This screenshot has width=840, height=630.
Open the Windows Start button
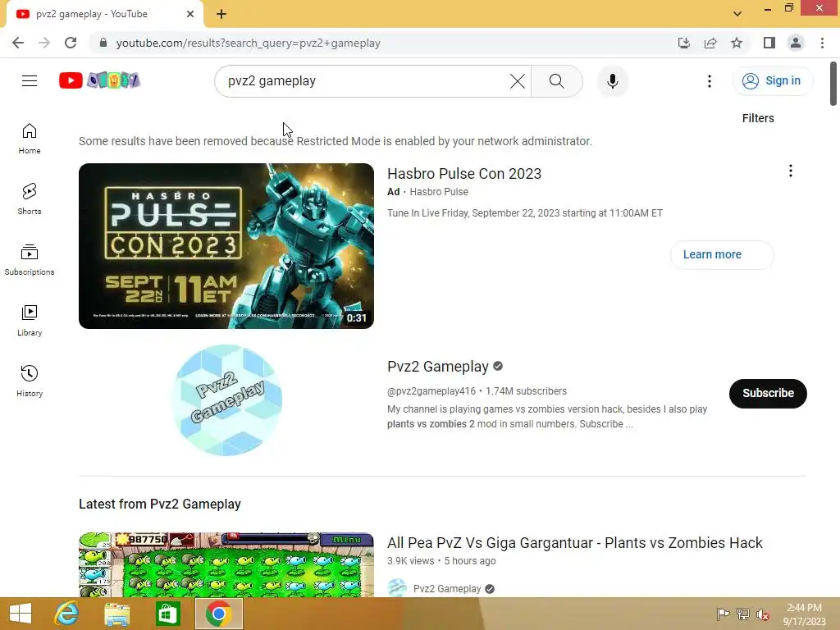[21, 614]
